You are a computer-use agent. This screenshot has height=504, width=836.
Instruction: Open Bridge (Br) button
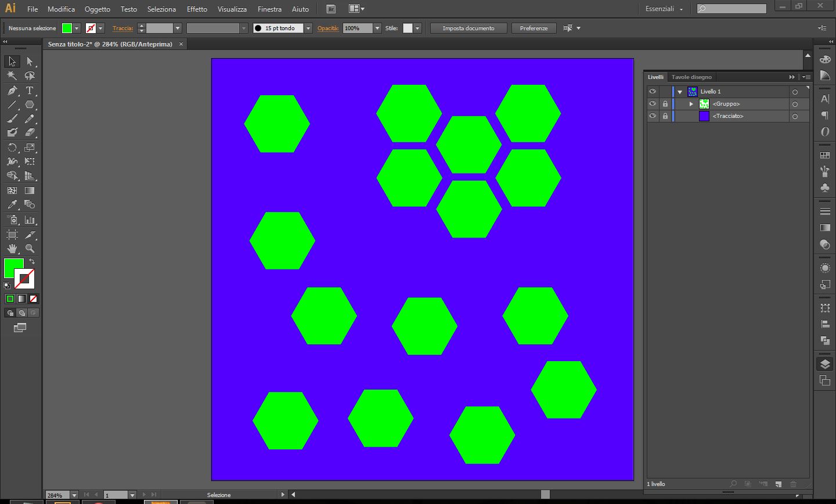point(330,9)
